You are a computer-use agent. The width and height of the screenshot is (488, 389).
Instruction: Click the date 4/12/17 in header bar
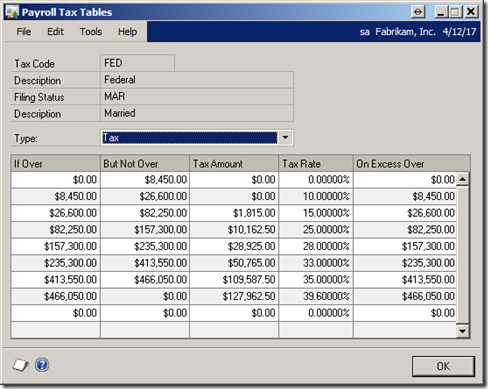click(x=459, y=32)
